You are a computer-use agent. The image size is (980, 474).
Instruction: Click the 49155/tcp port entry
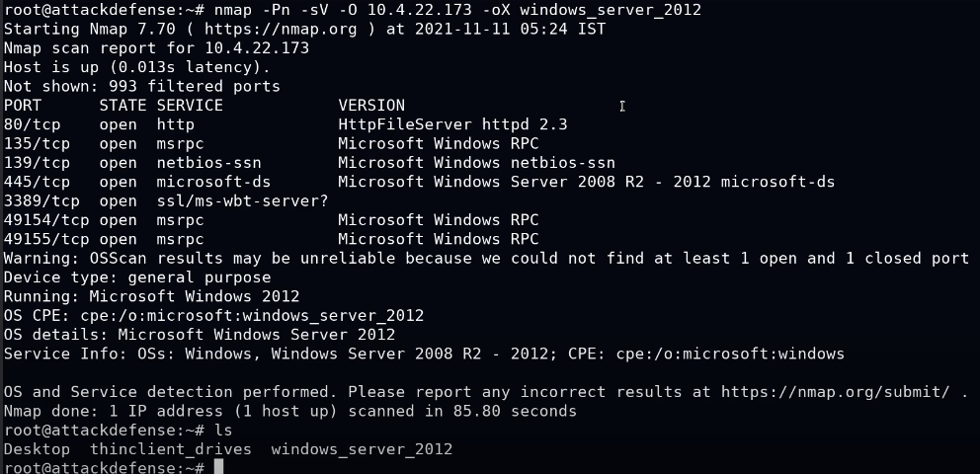(x=42, y=238)
